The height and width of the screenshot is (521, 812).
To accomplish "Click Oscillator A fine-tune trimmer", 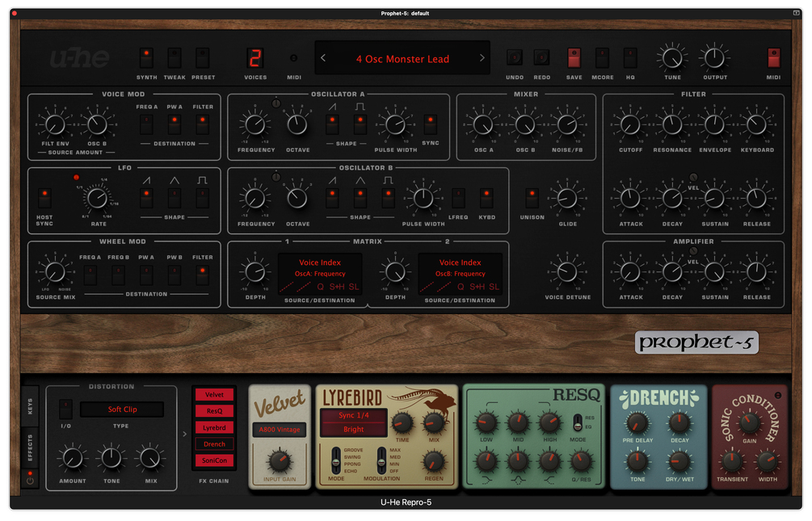I will click(276, 103).
